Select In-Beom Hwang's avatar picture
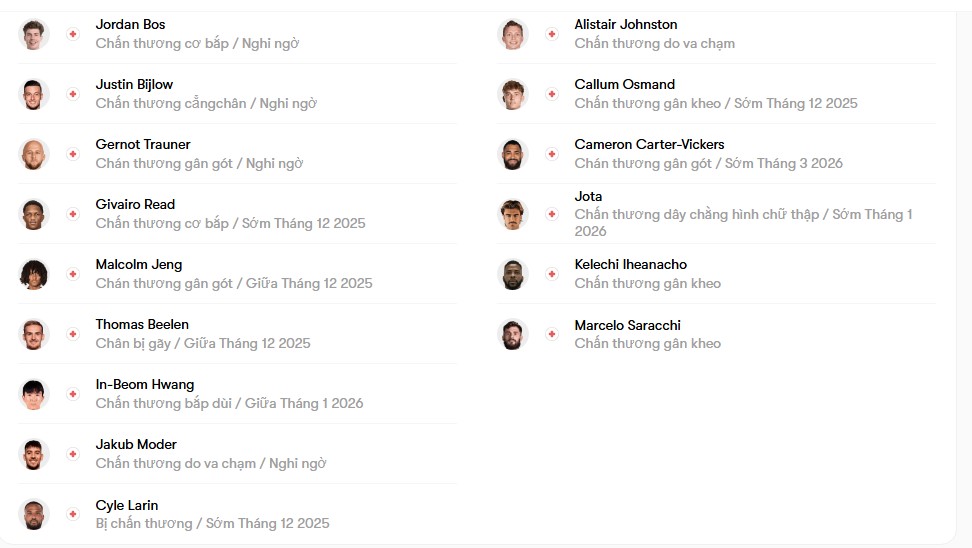 point(34,394)
